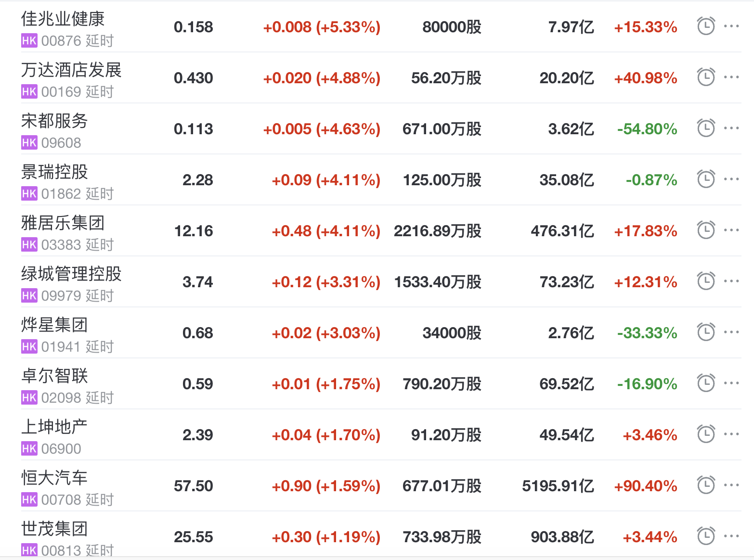
Task: Click volume 2216.89万股
Action: [x=438, y=231]
